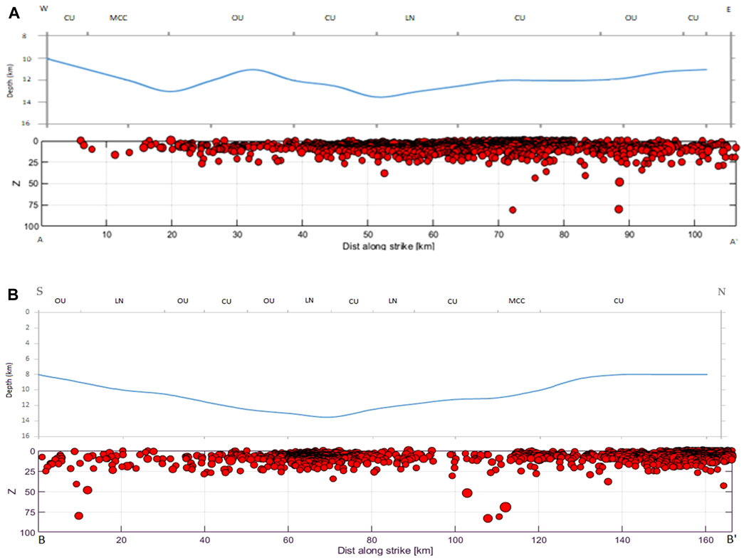Select panel B's deep event near 10 km at depth 80
The width and height of the screenshot is (744, 560).
(x=79, y=515)
